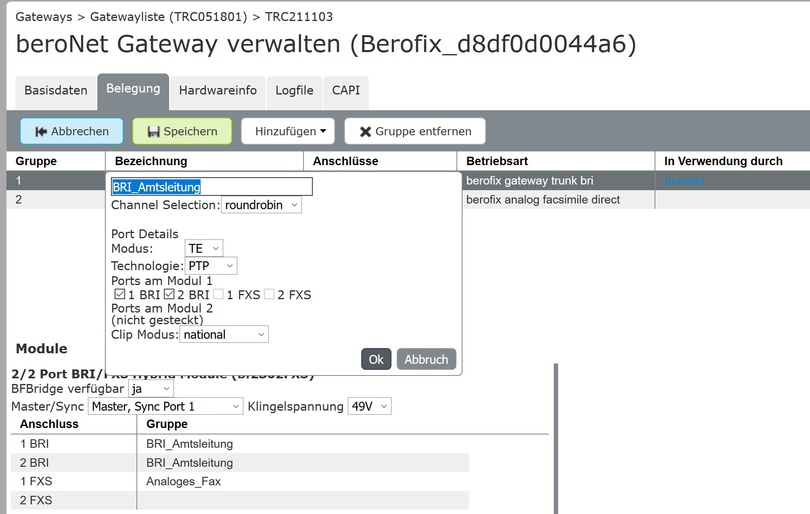Switch to the Logfile tab
The height and width of the screenshot is (514, 810).
(294, 91)
